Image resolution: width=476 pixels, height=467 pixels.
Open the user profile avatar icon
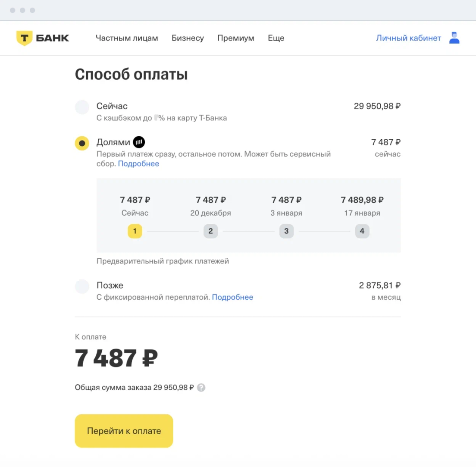(x=454, y=38)
